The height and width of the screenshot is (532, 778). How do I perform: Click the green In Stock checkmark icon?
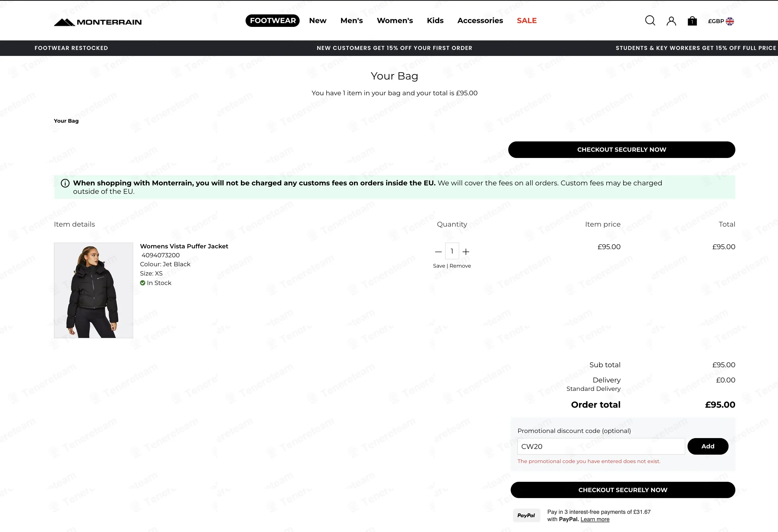(143, 283)
